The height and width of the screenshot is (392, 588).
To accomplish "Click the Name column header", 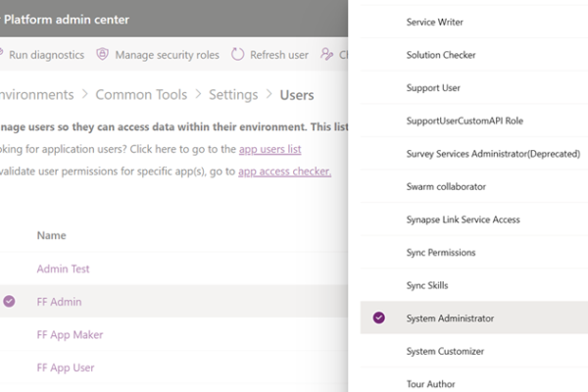I will [51, 235].
